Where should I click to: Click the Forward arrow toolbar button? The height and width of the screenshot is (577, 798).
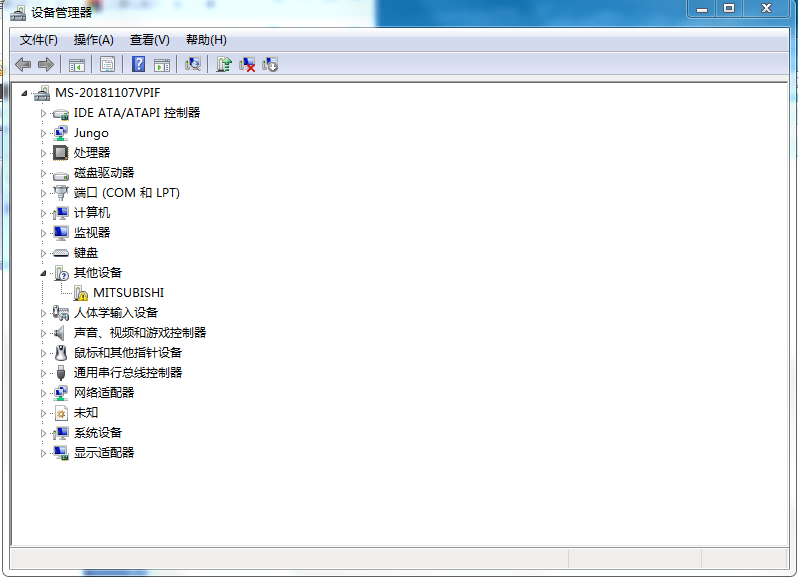pyautogui.click(x=45, y=64)
